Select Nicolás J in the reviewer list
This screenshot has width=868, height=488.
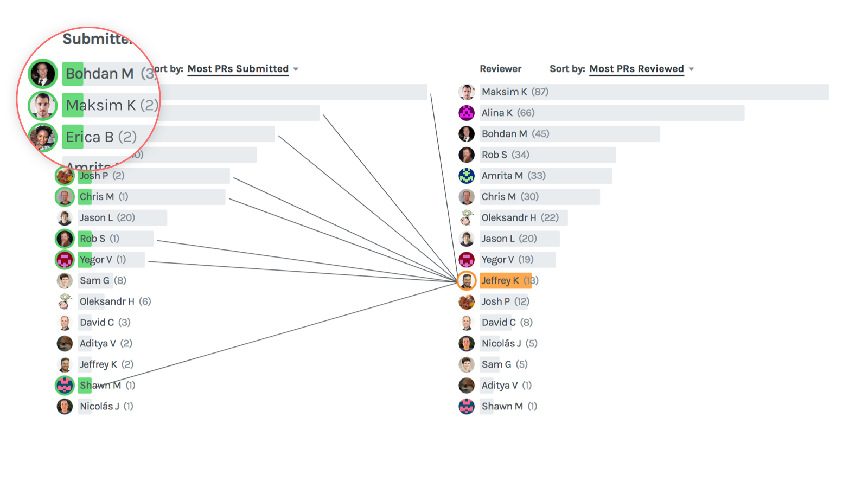click(x=501, y=344)
